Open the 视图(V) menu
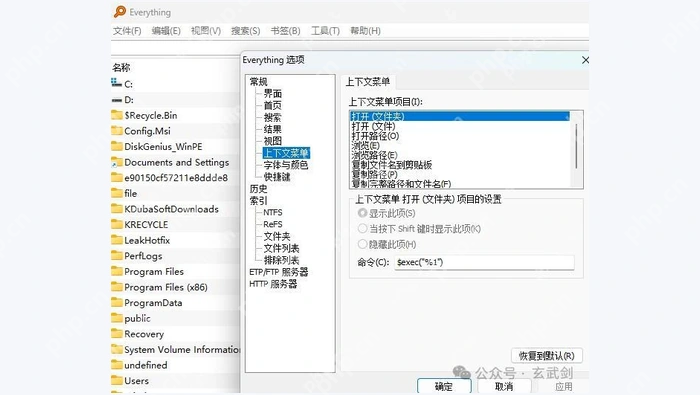 click(206, 31)
